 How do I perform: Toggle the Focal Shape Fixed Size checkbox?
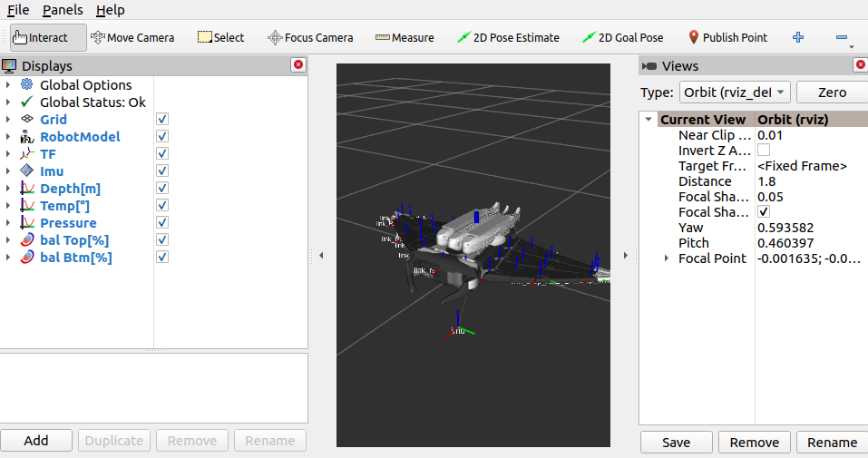tap(764, 211)
